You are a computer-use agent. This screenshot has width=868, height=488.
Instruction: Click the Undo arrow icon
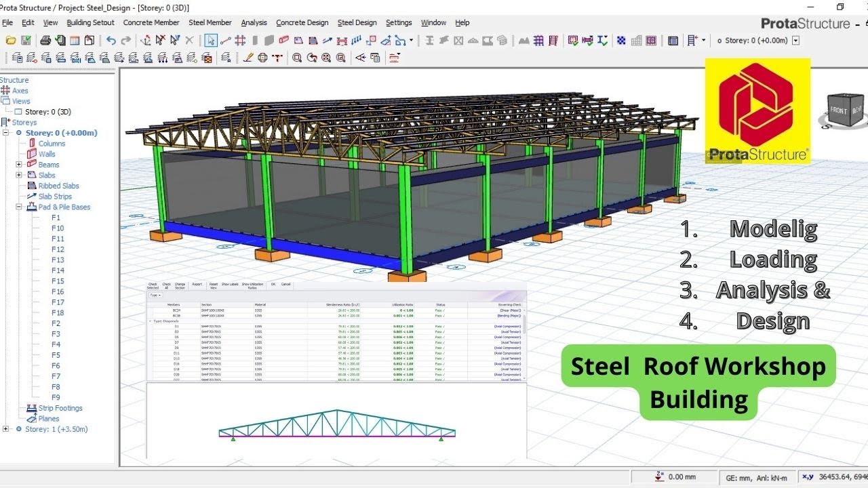coord(111,40)
